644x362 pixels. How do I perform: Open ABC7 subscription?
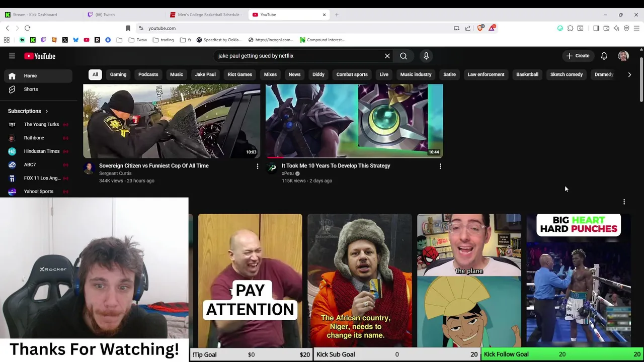(38, 164)
